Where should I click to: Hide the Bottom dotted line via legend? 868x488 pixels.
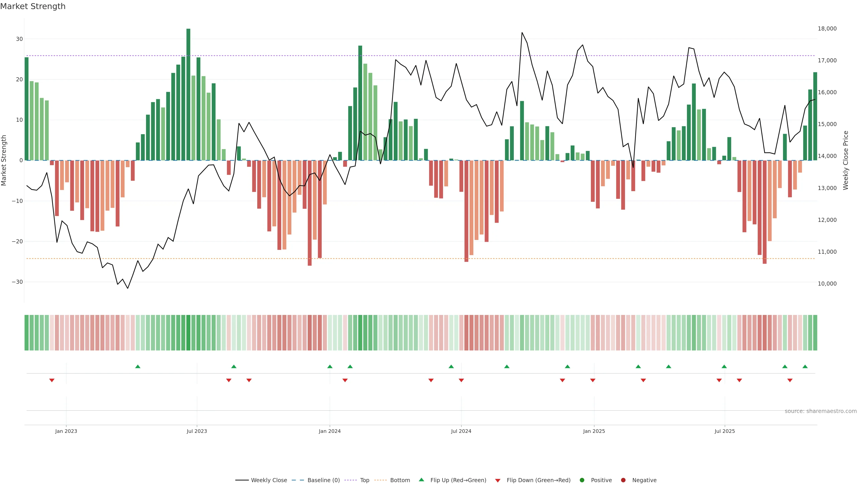tap(400, 480)
